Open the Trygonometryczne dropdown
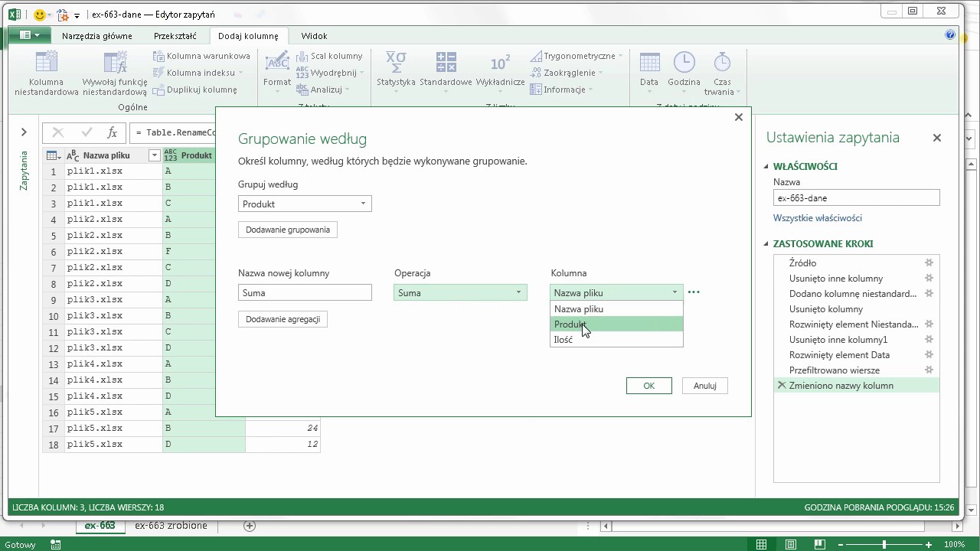 (x=620, y=56)
